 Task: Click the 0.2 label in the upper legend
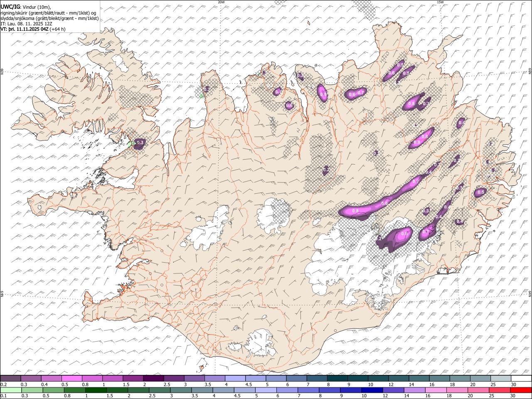tap(4, 384)
